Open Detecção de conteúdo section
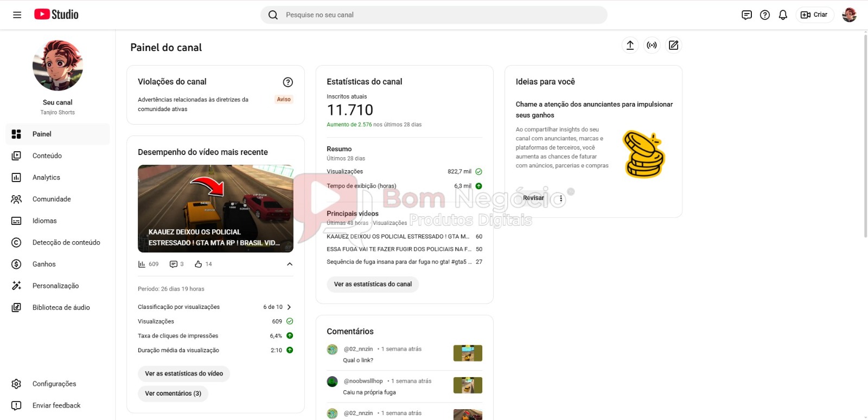The width and height of the screenshot is (868, 420). point(66,243)
